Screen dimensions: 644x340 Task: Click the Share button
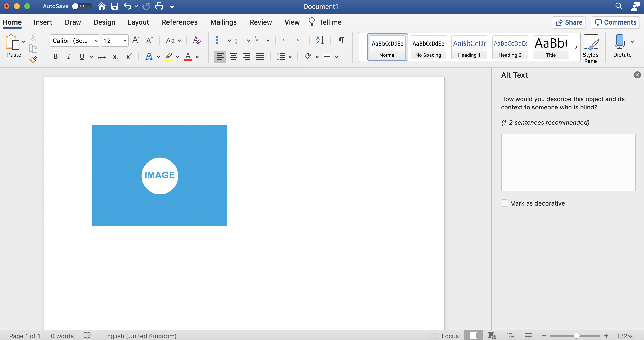pos(569,22)
